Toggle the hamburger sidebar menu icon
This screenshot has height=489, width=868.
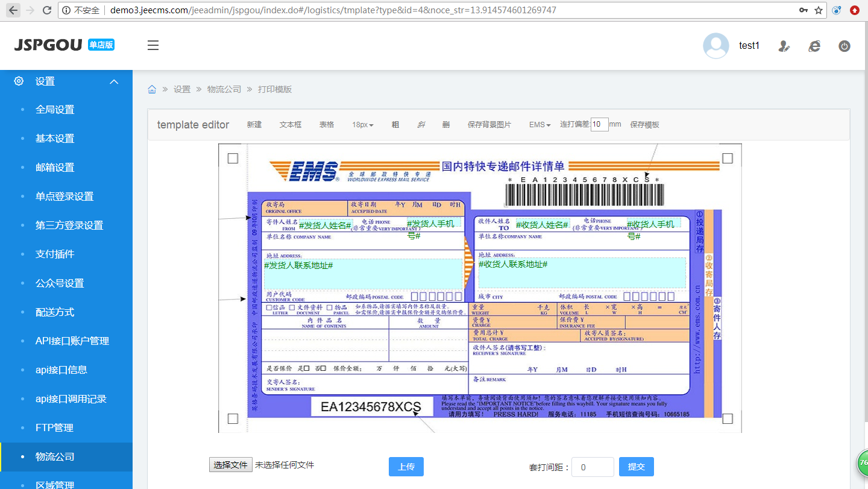153,45
